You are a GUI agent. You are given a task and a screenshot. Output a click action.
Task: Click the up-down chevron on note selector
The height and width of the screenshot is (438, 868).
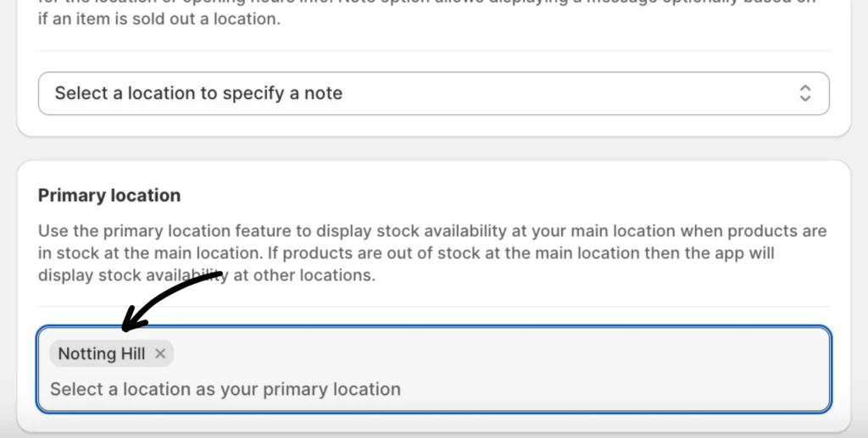point(805,93)
